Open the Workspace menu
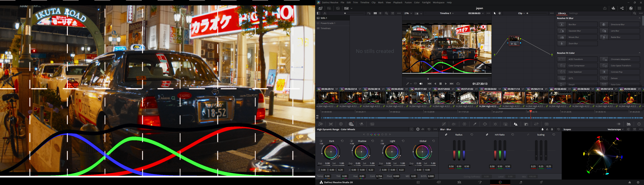This screenshot has width=644, height=185. 439,3
